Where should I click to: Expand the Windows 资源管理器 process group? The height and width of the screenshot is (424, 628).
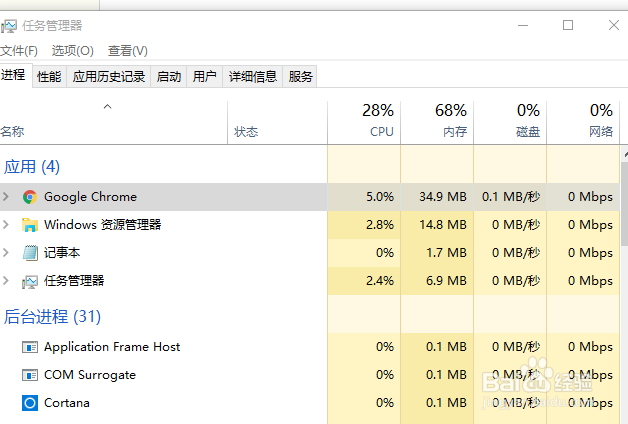(x=6, y=225)
